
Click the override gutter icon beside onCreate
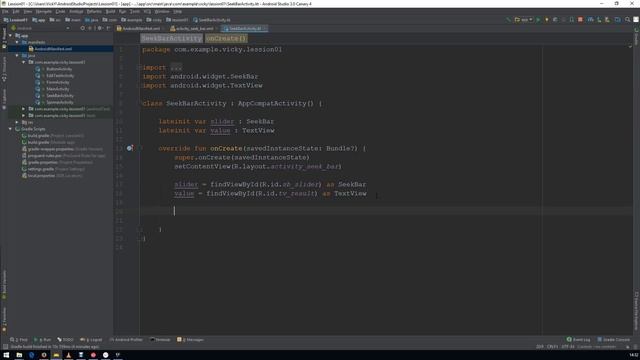click(129, 148)
